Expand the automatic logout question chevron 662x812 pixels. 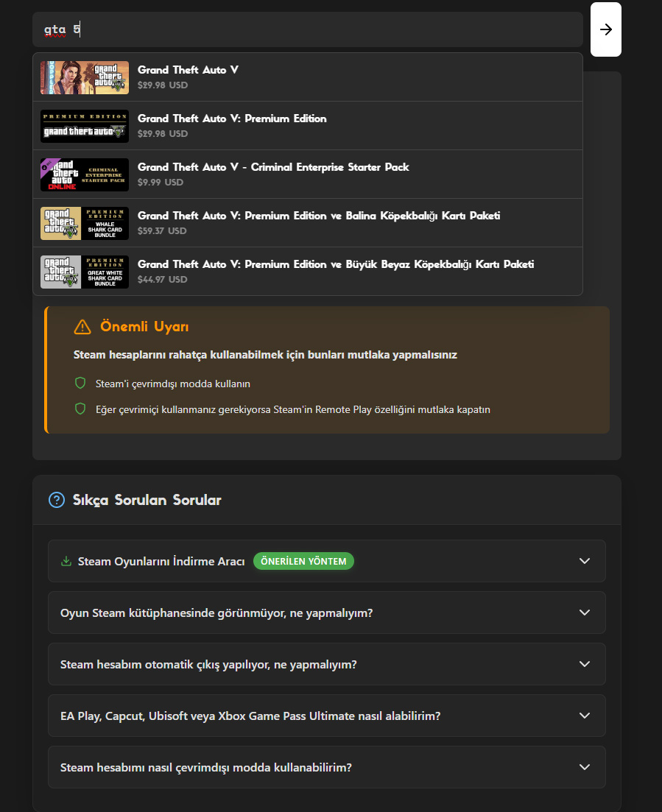click(x=585, y=664)
